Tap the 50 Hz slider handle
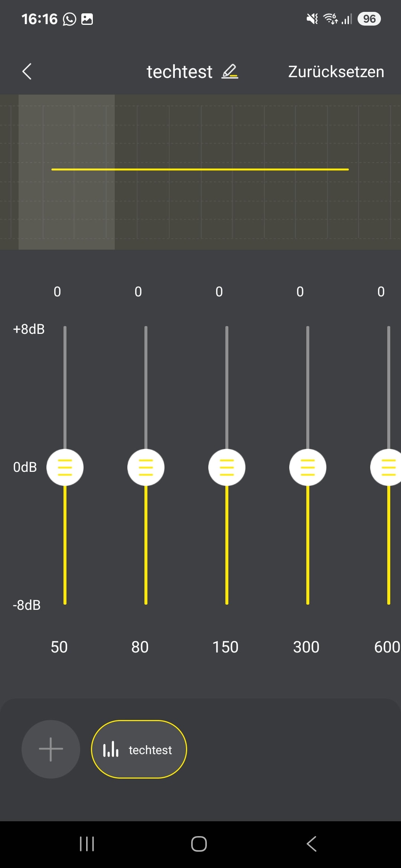The image size is (401, 868). point(65,467)
